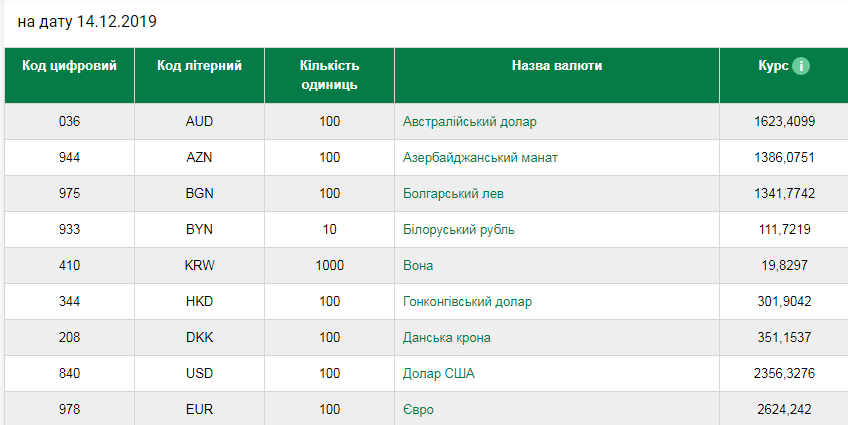Image resolution: width=848 pixels, height=425 pixels.
Task: Open the Долар США link
Action: click(439, 374)
